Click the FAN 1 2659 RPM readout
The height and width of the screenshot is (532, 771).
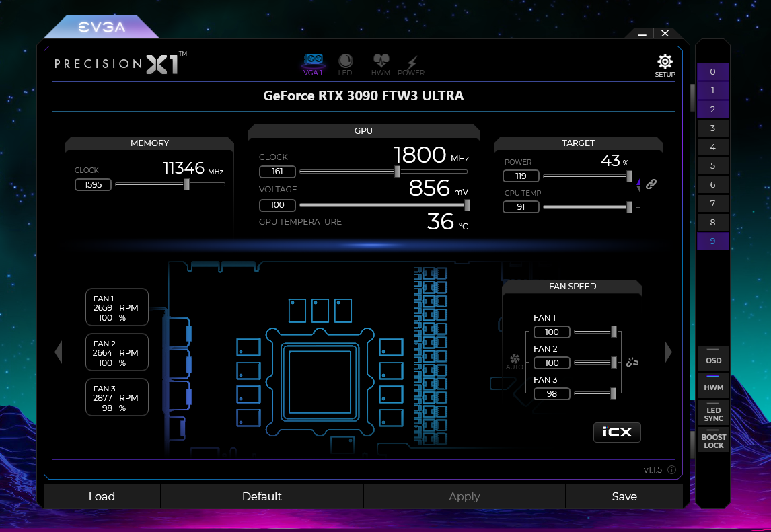(x=117, y=307)
